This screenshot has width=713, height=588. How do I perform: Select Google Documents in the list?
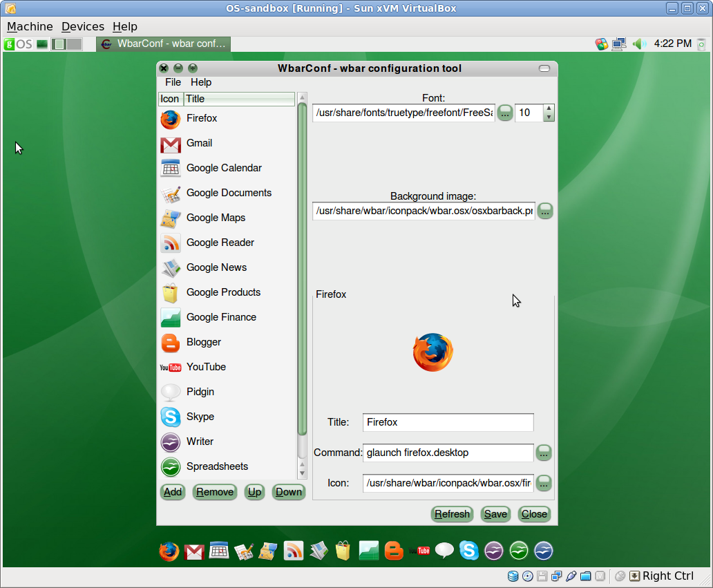pyautogui.click(x=227, y=193)
